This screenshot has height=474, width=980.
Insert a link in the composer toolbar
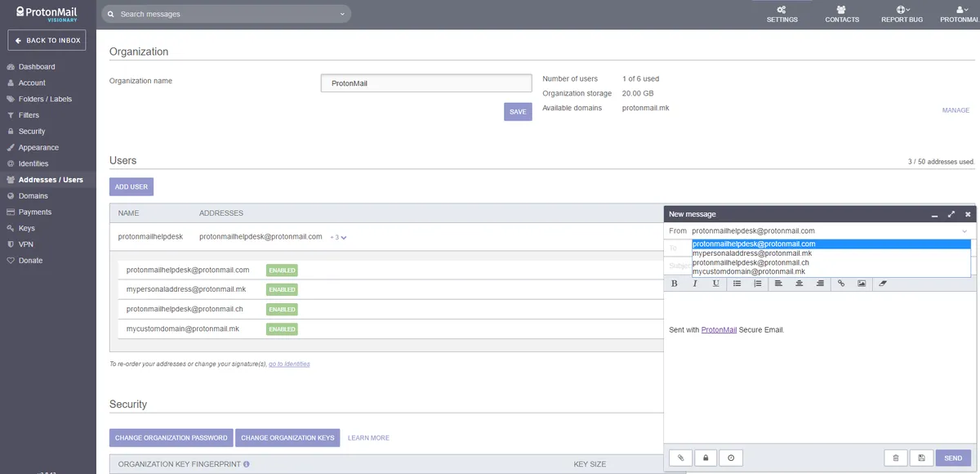point(841,284)
